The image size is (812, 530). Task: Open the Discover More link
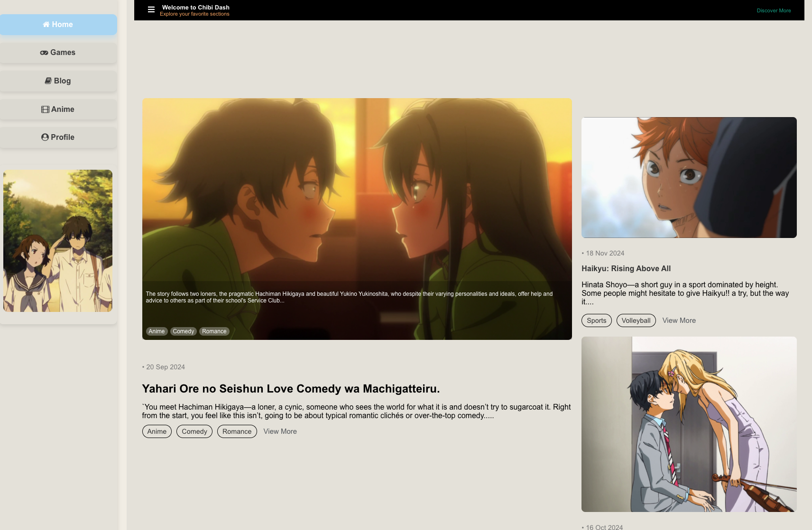[774, 10]
